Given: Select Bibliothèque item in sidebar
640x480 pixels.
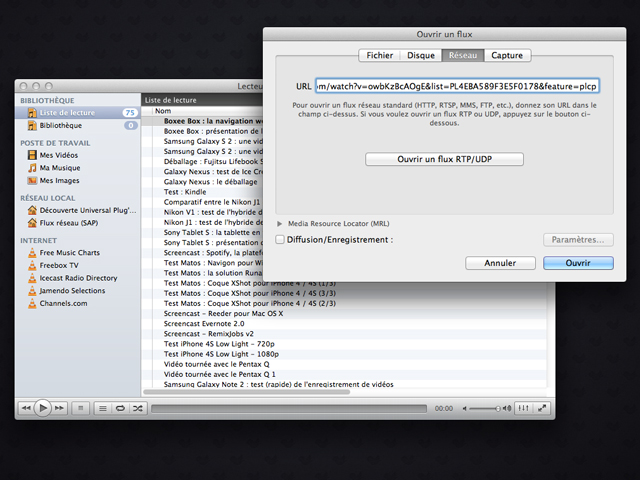Looking at the screenshot, I should [78, 125].
